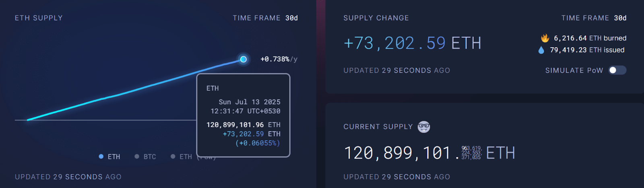Click the (+0.06055%) percentage in the chart tooltip
644x188 pixels.
click(x=258, y=143)
